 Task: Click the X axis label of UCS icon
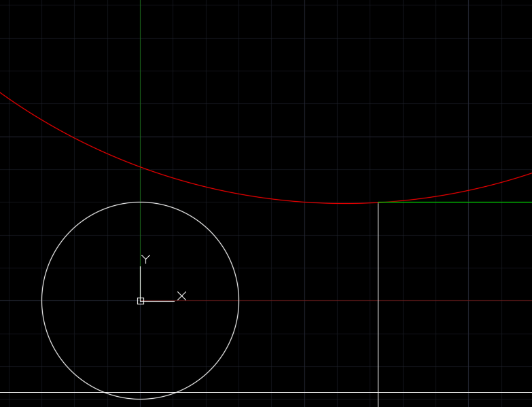point(181,296)
